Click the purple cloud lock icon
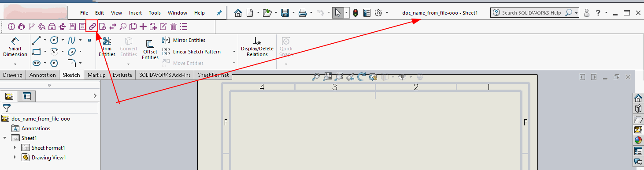This screenshot has width=644, height=170. (x=22, y=26)
